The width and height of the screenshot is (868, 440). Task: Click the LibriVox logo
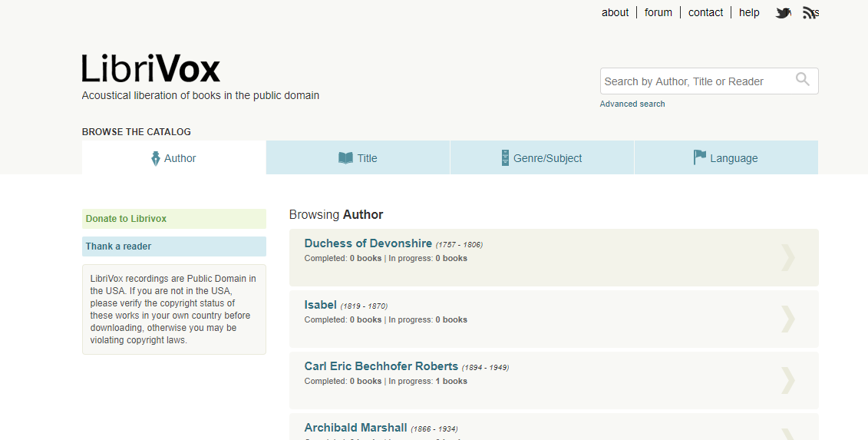[x=151, y=68]
